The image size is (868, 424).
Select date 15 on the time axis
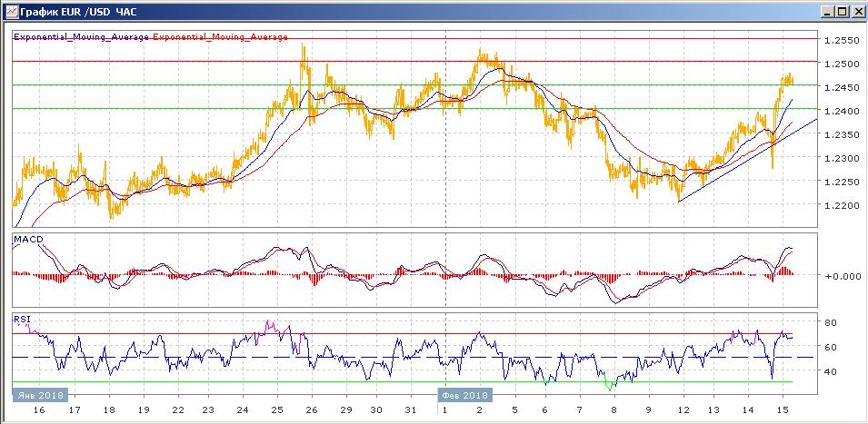(783, 410)
